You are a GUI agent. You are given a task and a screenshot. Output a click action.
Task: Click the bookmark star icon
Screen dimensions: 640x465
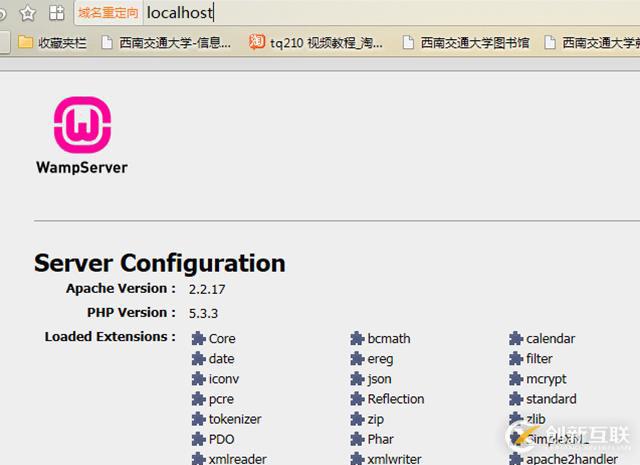pos(27,13)
